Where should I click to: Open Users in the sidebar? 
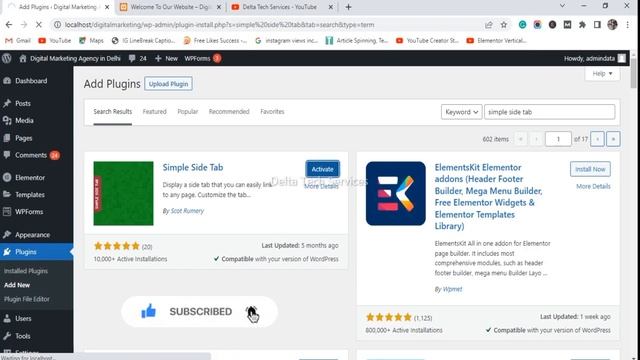[x=23, y=318]
